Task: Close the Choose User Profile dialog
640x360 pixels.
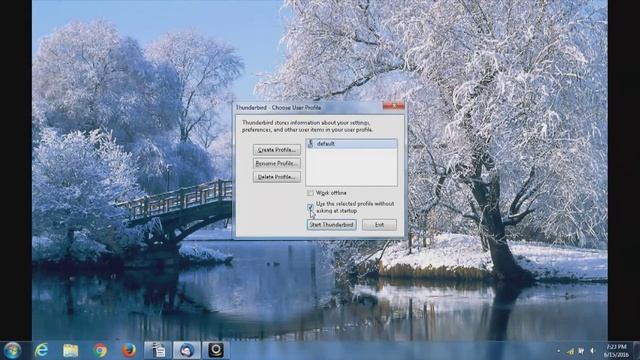Action: pos(393,106)
